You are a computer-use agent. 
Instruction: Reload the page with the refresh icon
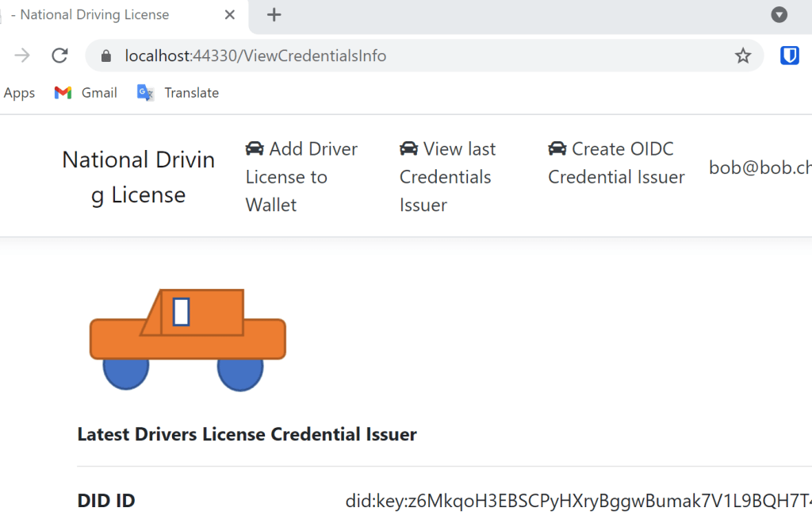point(59,56)
